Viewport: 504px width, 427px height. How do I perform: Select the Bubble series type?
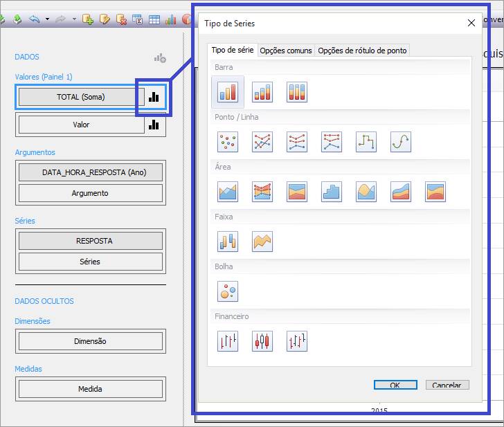(x=228, y=291)
